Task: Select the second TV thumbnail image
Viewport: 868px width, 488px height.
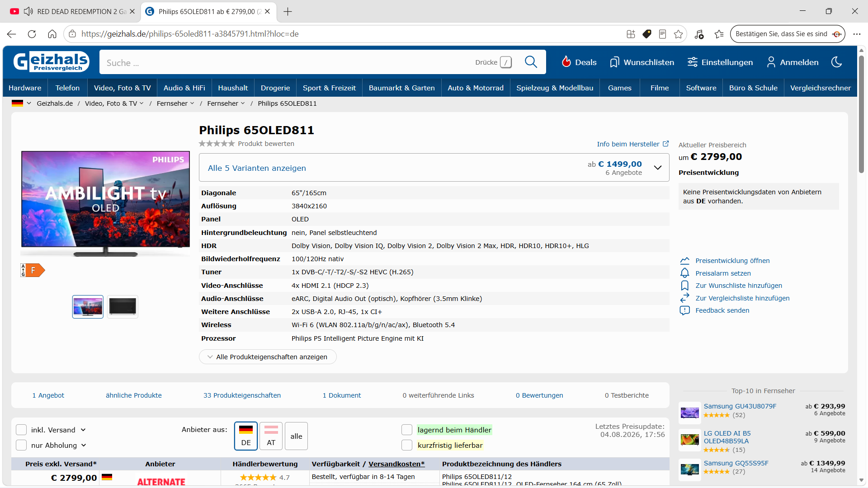Action: pos(123,307)
